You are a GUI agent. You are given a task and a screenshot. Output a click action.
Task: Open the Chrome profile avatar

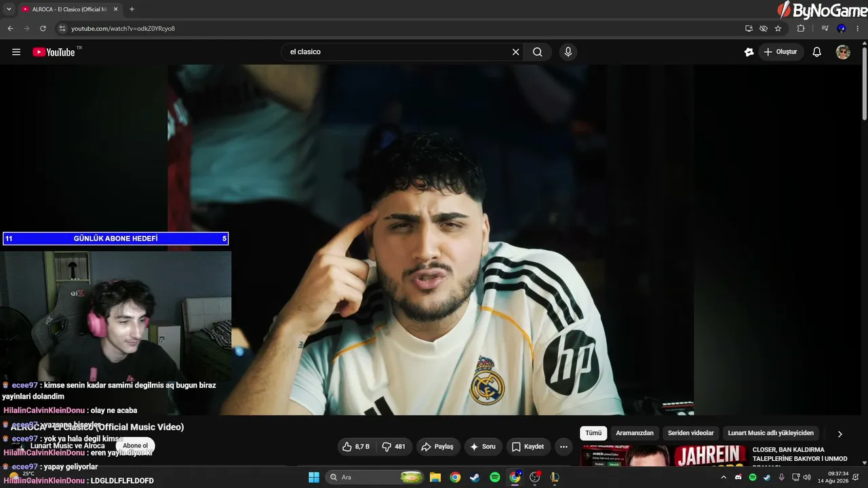842,28
